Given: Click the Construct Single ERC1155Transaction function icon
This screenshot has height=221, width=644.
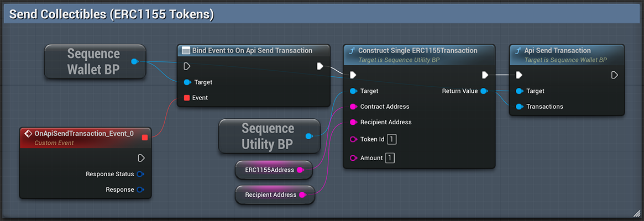Looking at the screenshot, I should click(352, 51).
